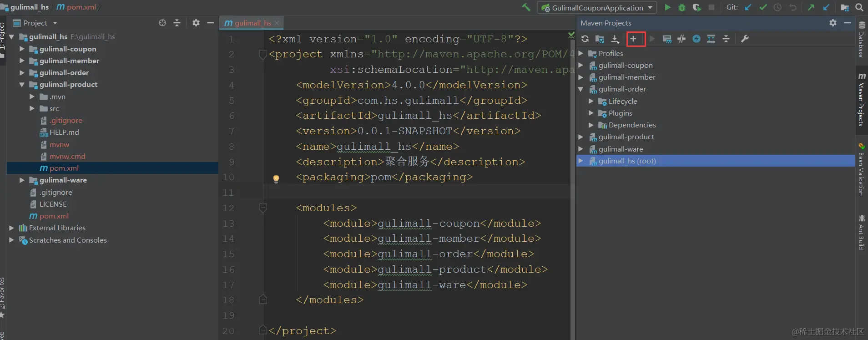Viewport: 868px width, 340px height.
Task: Expand gulimall-member folder in Project tree
Action: point(22,61)
